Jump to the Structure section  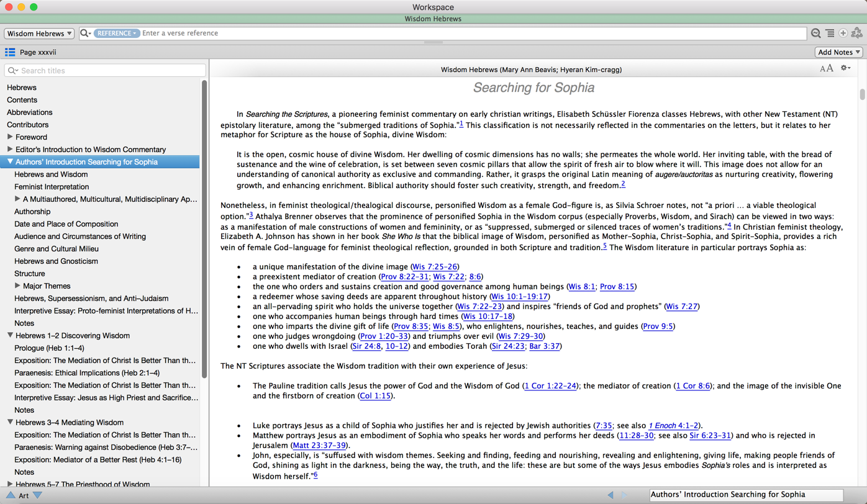point(30,274)
